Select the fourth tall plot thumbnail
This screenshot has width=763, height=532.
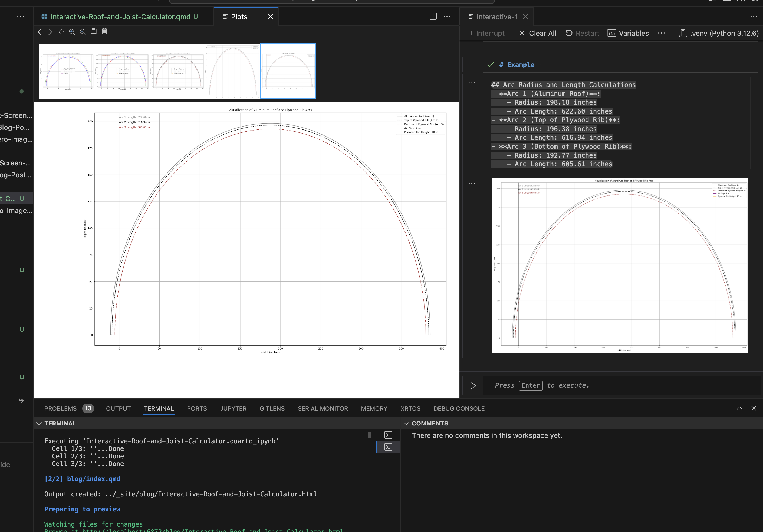[x=232, y=71]
